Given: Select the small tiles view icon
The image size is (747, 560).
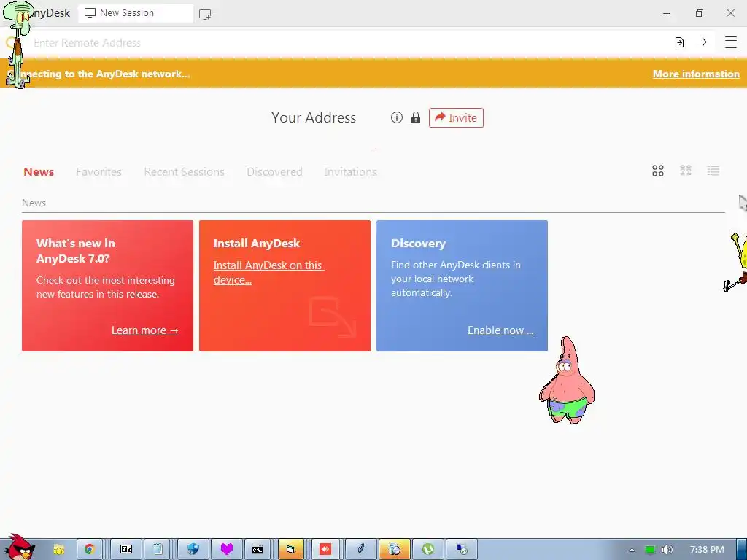Looking at the screenshot, I should [686, 171].
